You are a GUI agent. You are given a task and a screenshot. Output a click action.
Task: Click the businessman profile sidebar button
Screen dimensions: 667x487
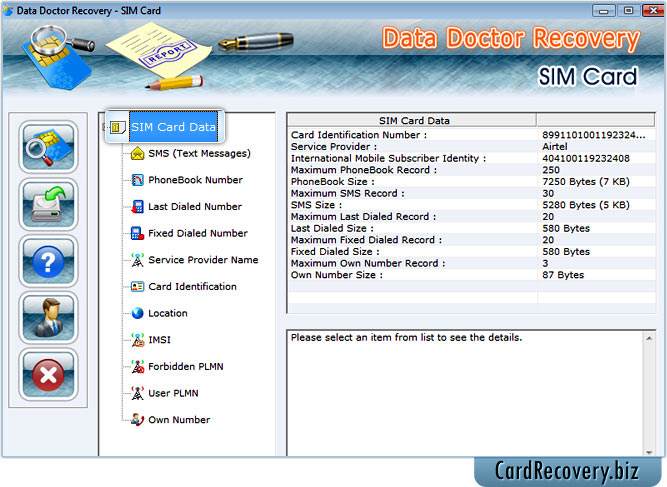point(48,318)
